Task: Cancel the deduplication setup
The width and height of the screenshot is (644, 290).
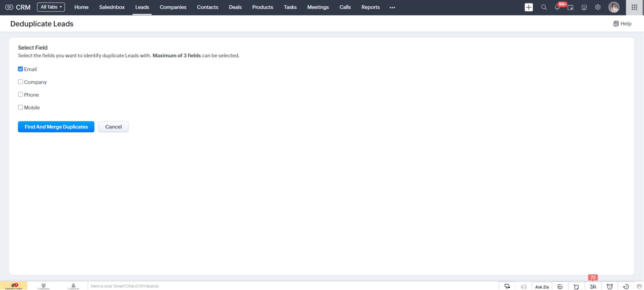Action: point(113,127)
